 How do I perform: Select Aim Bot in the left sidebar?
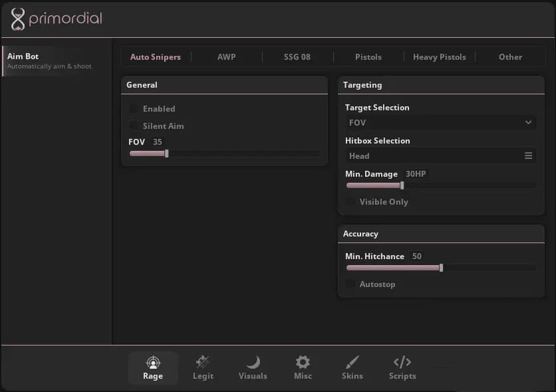click(57, 61)
